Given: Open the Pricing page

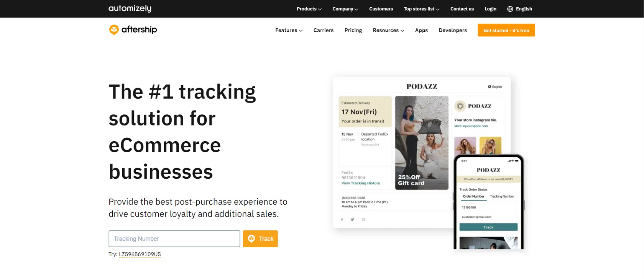Looking at the screenshot, I should 353,30.
